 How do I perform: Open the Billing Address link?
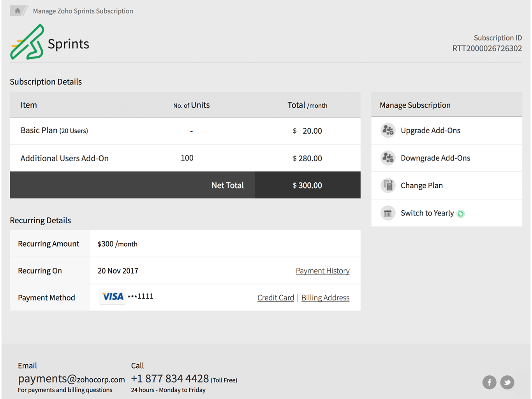coord(325,298)
